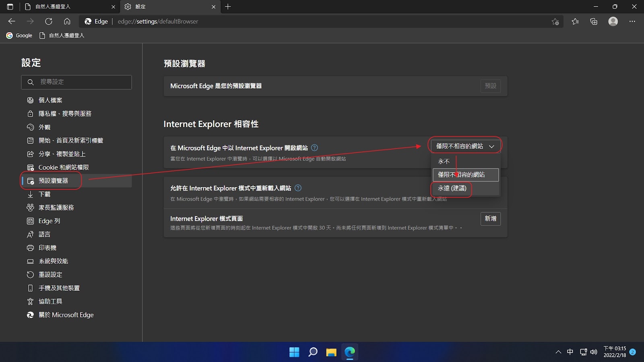Open network settings tray icon
This screenshot has width=644, height=362.
(583, 352)
